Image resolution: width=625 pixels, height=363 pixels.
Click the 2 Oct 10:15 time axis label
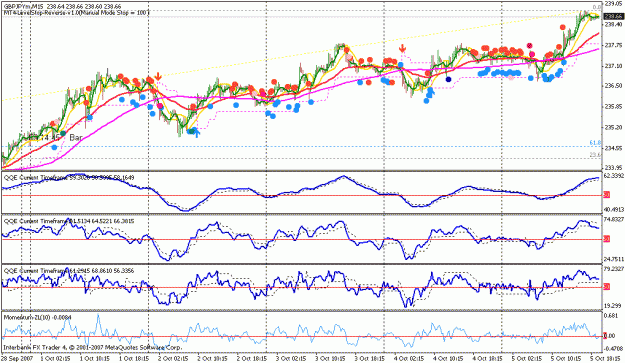coord(213,359)
